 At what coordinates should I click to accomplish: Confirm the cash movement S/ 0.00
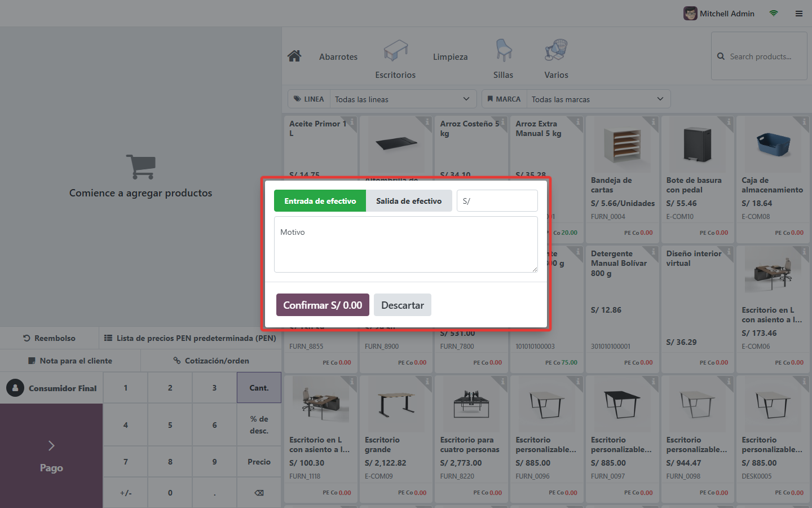323,305
